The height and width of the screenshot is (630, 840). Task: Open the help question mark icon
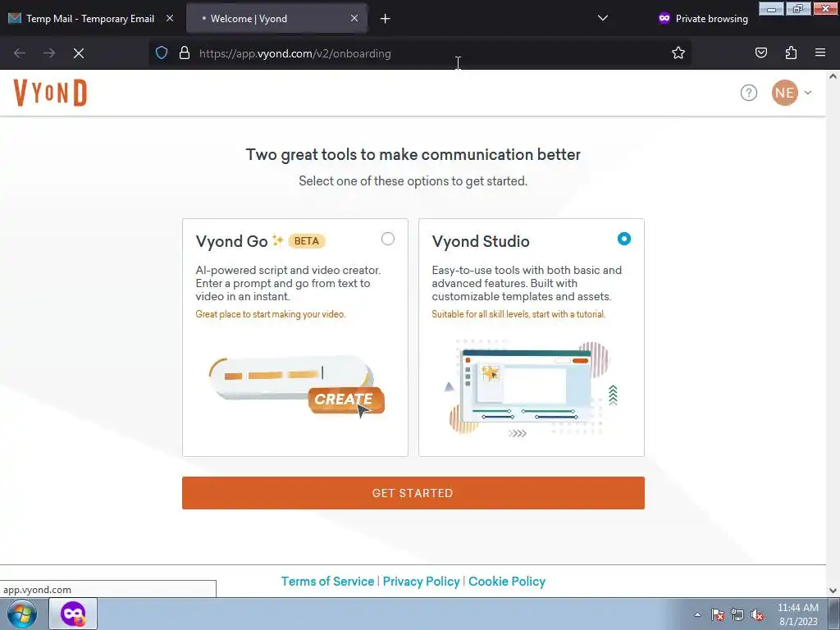[x=748, y=93]
